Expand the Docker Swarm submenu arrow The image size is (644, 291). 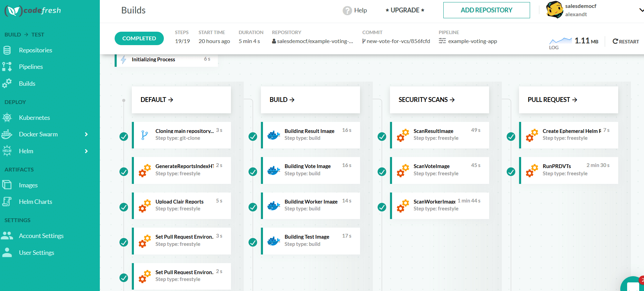pyautogui.click(x=86, y=134)
